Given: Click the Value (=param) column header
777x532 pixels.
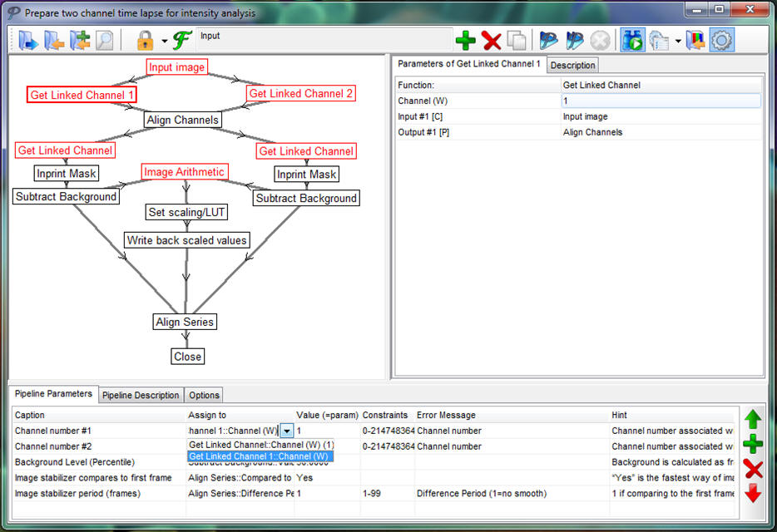Looking at the screenshot, I should [327, 415].
